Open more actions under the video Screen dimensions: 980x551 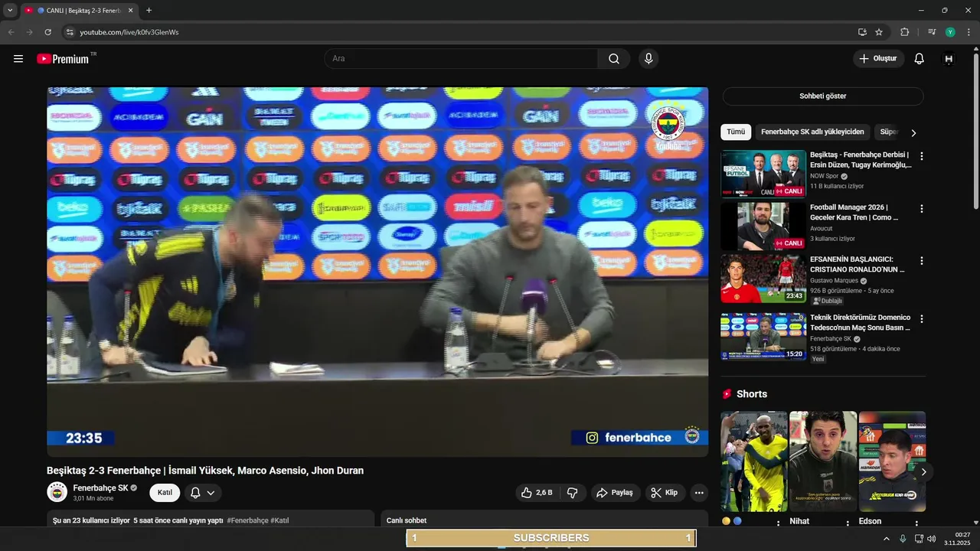699,493
